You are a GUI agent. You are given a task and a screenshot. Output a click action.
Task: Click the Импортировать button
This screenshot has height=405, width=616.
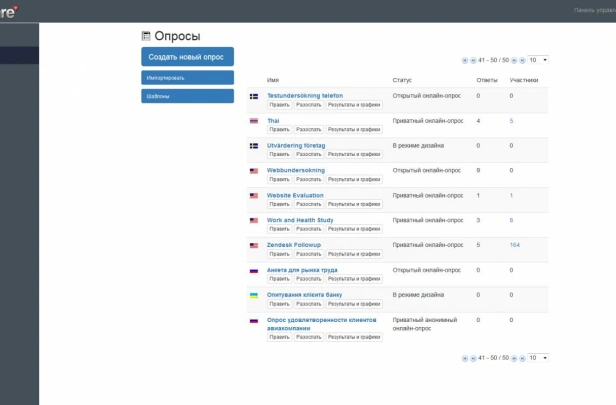[187, 78]
